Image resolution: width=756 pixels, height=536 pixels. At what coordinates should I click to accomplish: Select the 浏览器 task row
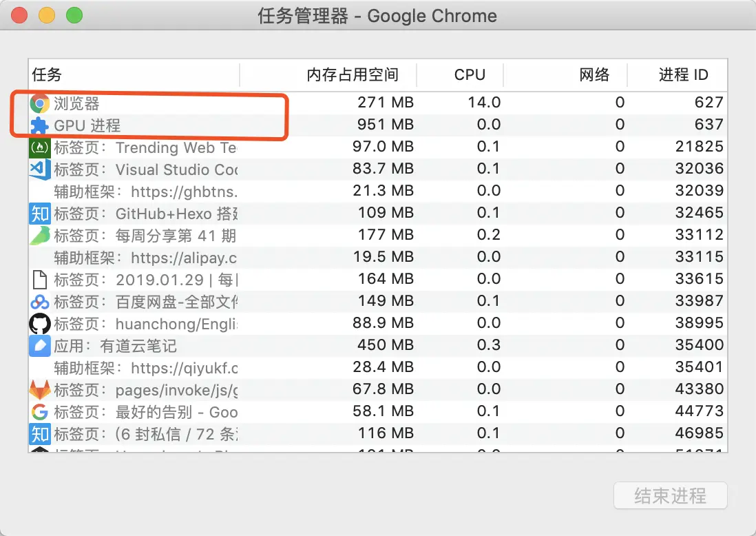(378, 103)
